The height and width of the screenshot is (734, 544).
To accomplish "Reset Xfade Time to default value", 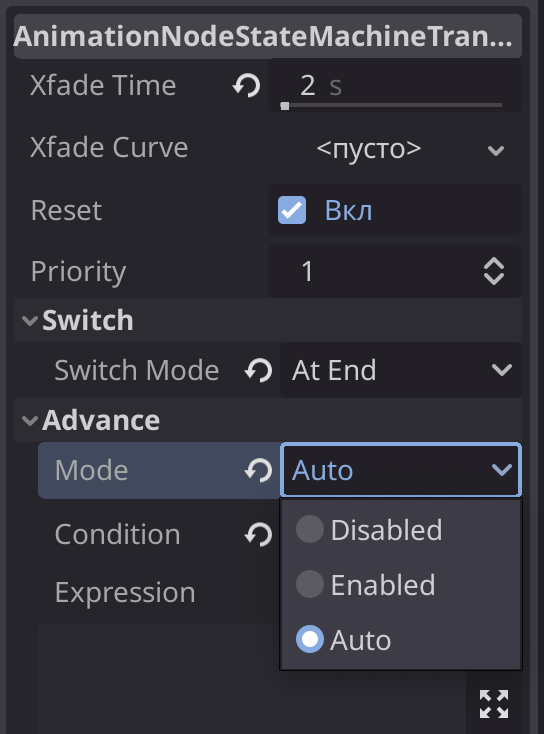I will [x=246, y=86].
